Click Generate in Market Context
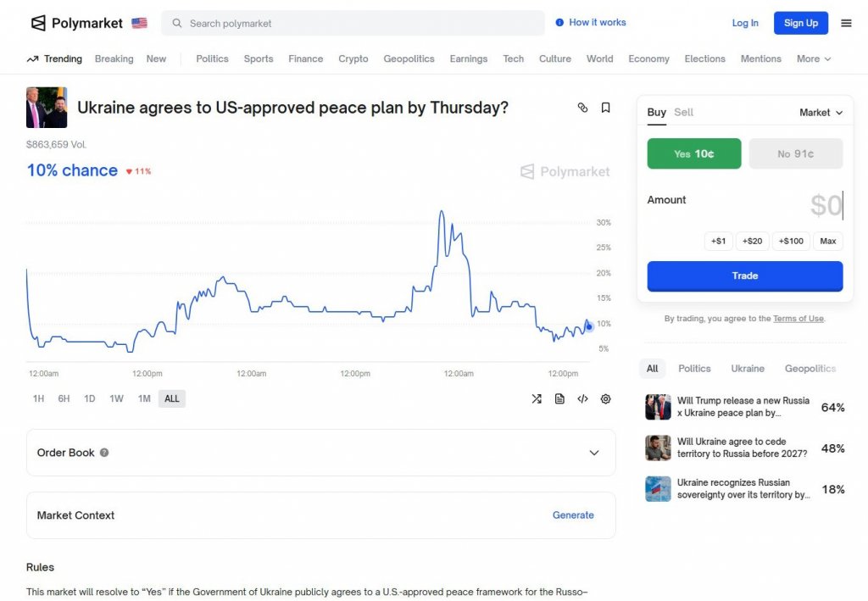The image size is (868, 601). coord(573,515)
